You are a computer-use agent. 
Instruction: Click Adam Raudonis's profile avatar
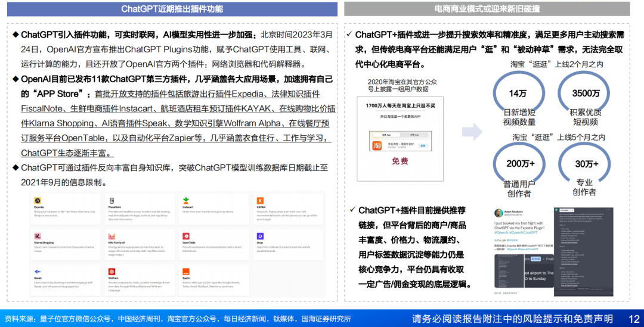pos(499,213)
